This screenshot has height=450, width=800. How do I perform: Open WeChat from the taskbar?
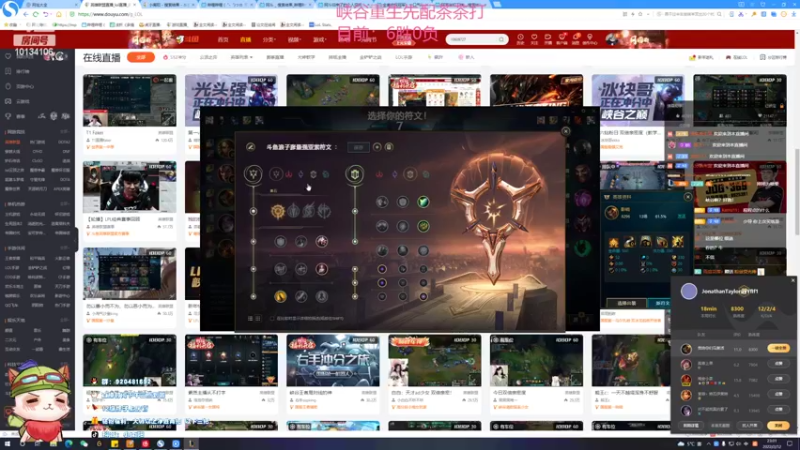tap(84, 444)
